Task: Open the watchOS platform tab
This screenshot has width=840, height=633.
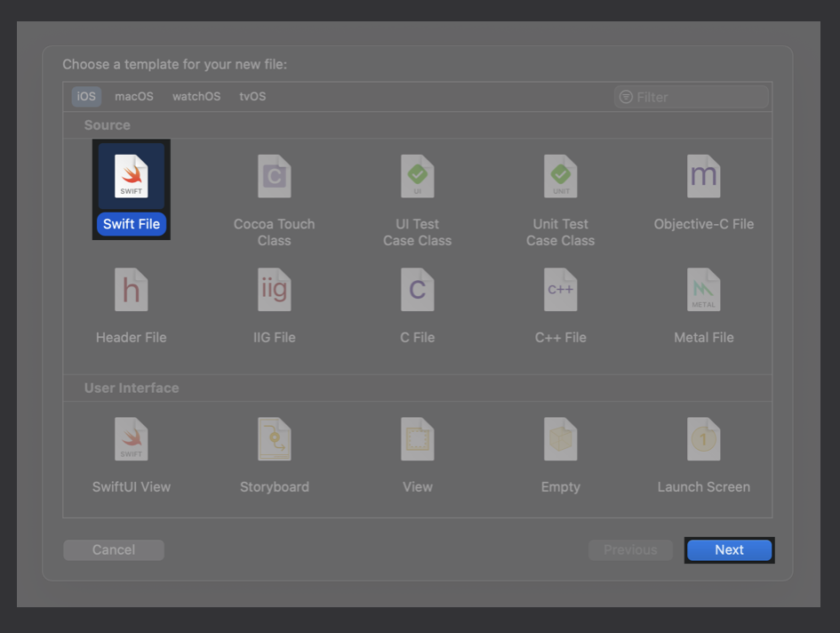Action: pos(196,97)
